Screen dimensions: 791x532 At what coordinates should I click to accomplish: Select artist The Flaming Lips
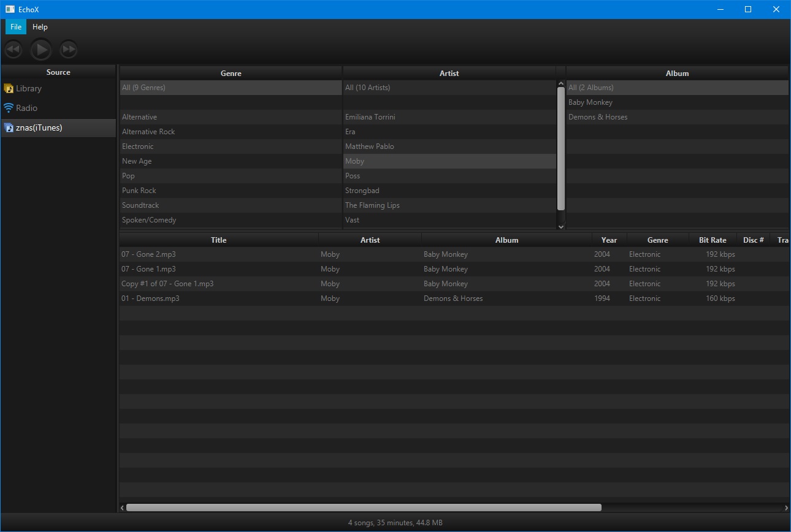tap(449, 205)
